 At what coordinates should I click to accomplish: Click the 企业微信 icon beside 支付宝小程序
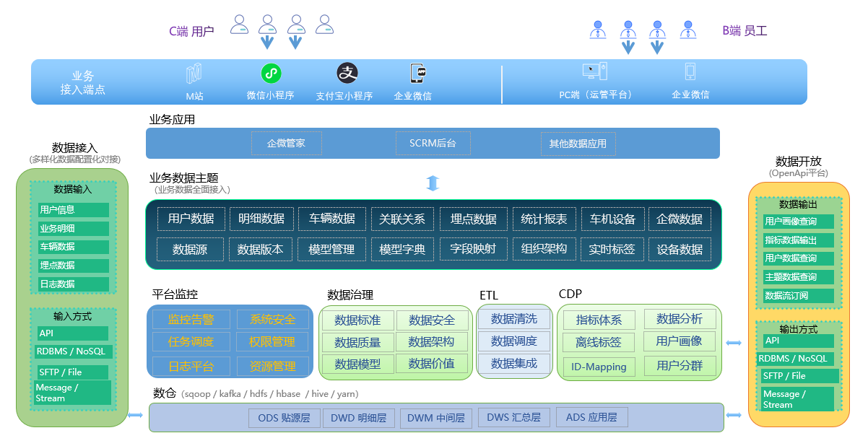[x=417, y=74]
